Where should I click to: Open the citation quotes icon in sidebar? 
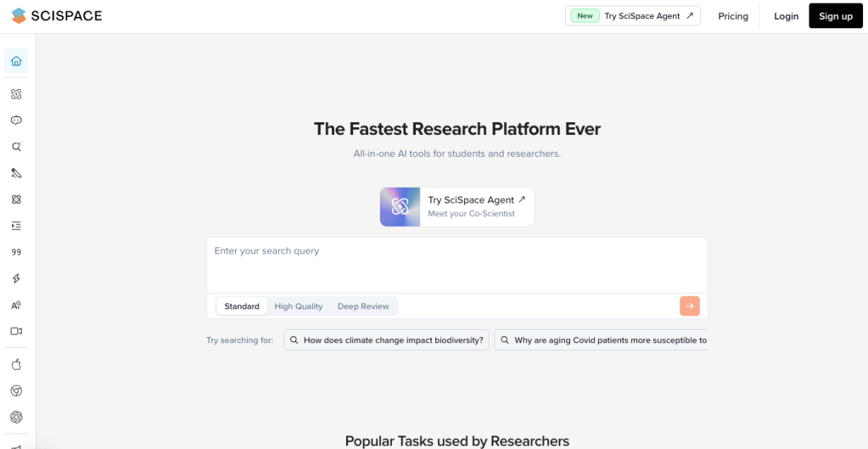pos(16,252)
